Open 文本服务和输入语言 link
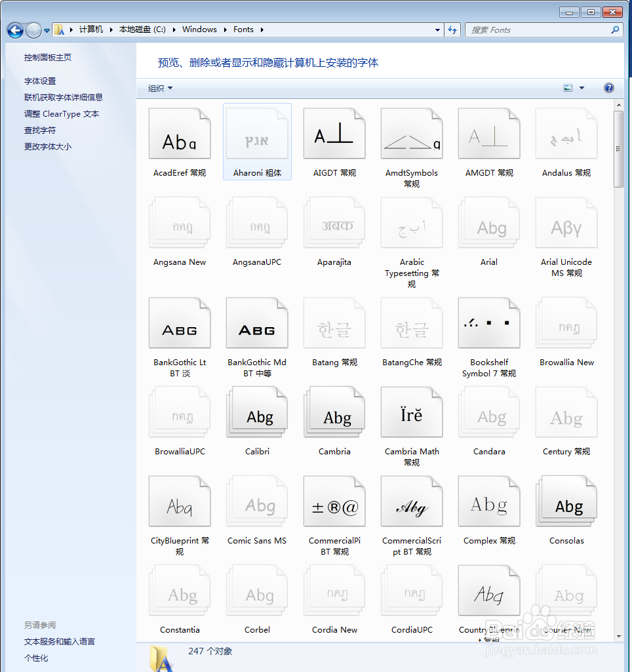Viewport: 632px width, 672px height. coord(60,642)
